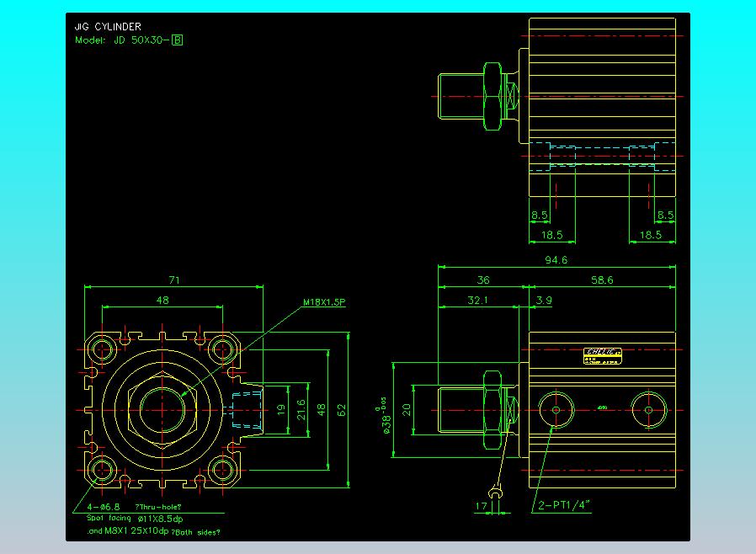Click the M18X1.5P thread callout
Viewport: 756px width, 554px height.
pyautogui.click(x=324, y=302)
